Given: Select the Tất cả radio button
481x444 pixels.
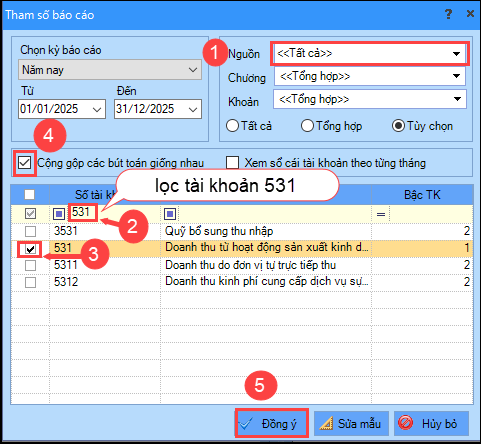Looking at the screenshot, I should click(x=232, y=126).
